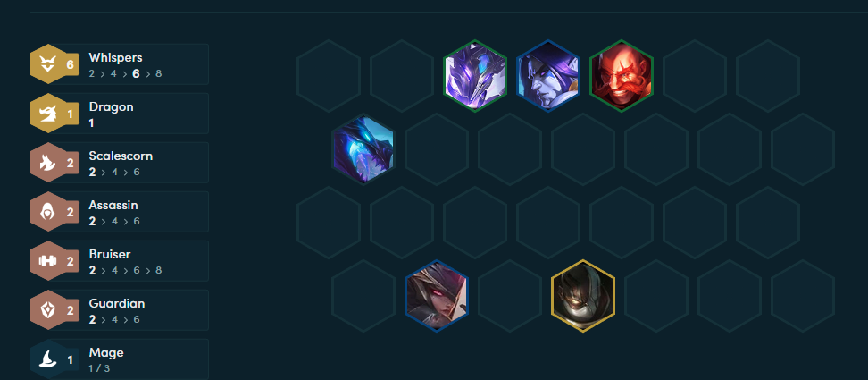Click the Guardian shield trait icon
This screenshot has height=380, width=868.
49,309
